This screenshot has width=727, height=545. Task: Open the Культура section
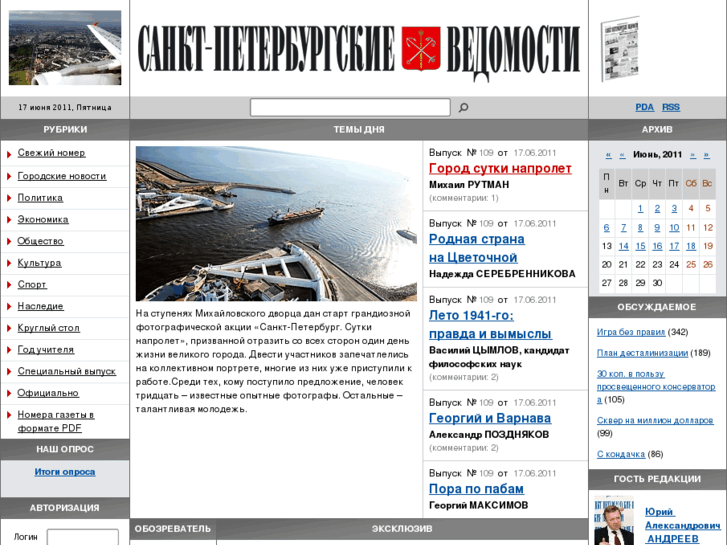(x=39, y=263)
